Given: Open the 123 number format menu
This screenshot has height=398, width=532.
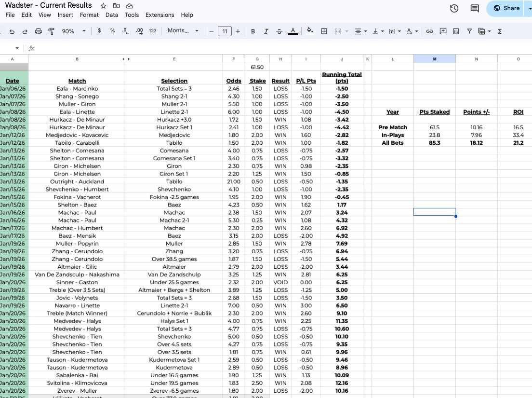Looking at the screenshot, I should tap(153, 30).
